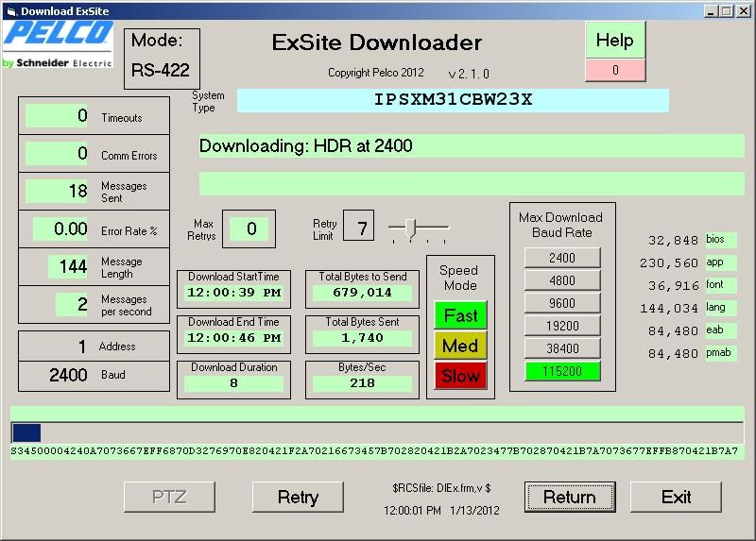Viewport: 756px width, 541px height.
Task: Click the Copyright Pelco 2012 text
Action: pos(375,73)
